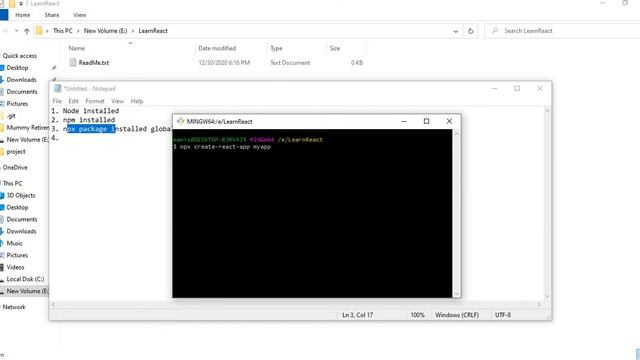
Task: Select 'Text Document' type cell for ReadMe.txt
Action: 290,62
